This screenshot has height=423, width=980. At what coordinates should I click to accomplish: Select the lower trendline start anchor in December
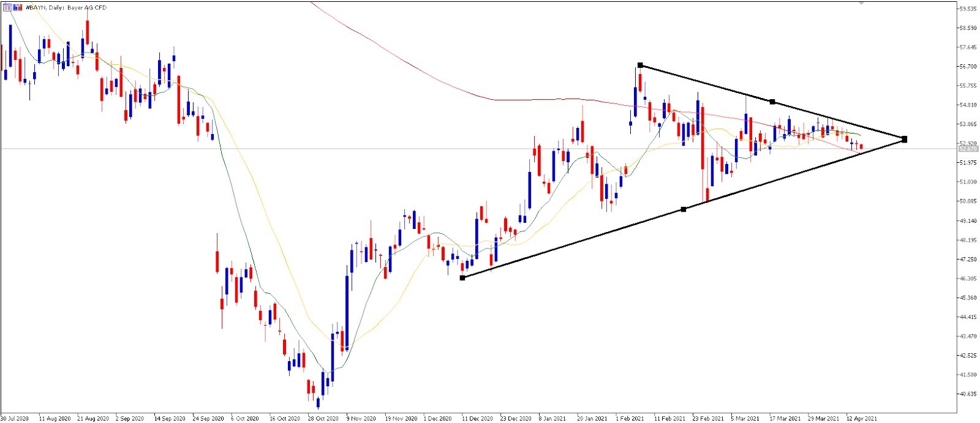coord(462,278)
